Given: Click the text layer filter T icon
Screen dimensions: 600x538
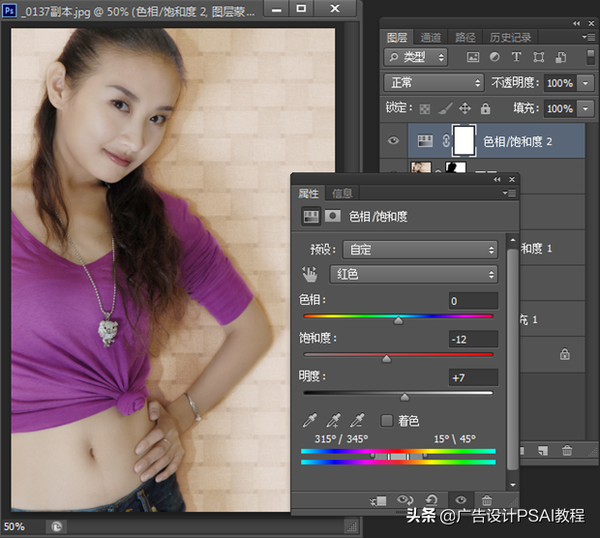Looking at the screenshot, I should click(516, 57).
